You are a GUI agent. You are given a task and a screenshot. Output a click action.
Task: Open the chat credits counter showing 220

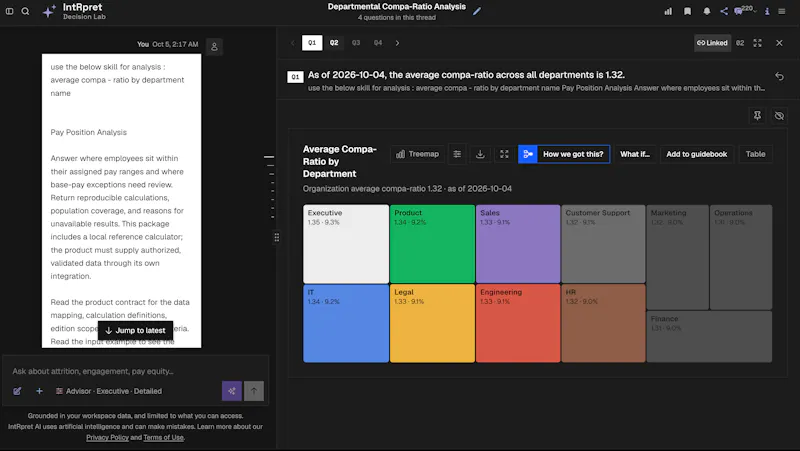[x=744, y=10]
